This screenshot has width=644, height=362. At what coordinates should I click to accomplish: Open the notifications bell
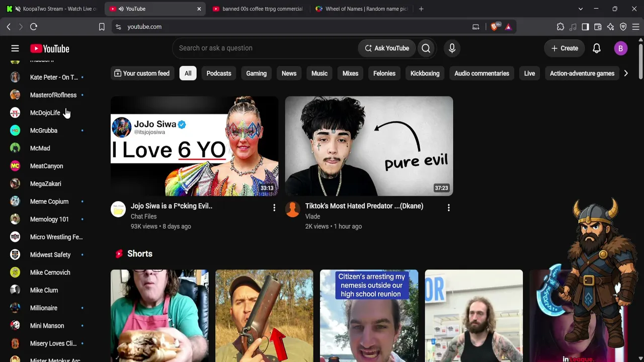tap(597, 48)
